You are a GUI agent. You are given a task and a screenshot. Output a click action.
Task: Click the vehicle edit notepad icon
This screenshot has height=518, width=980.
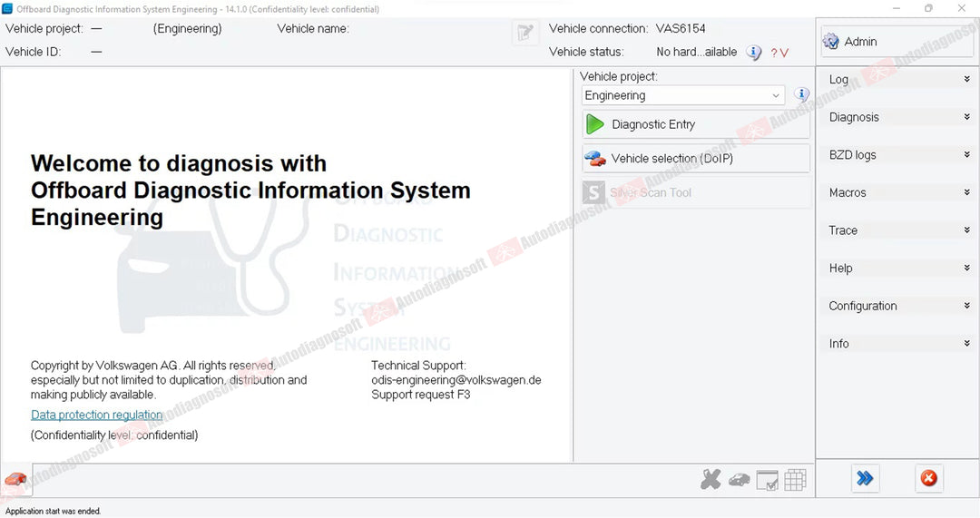(525, 33)
